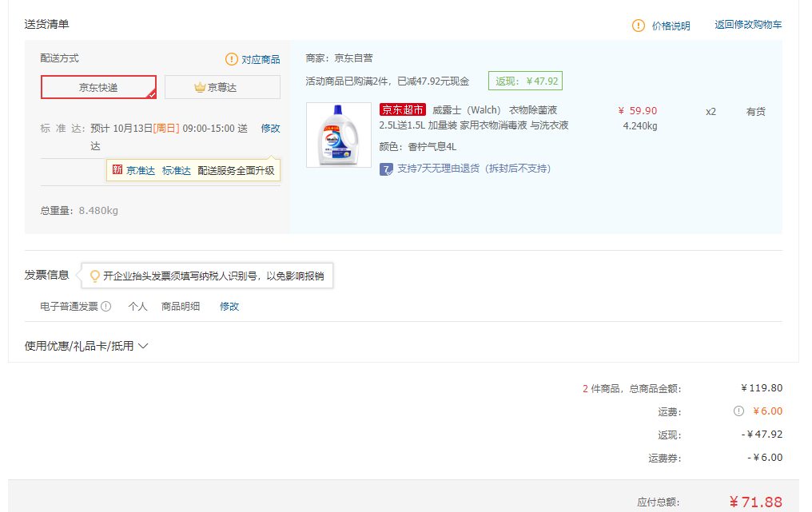
Task: Click the unit price ¥59.90
Action: tap(638, 111)
